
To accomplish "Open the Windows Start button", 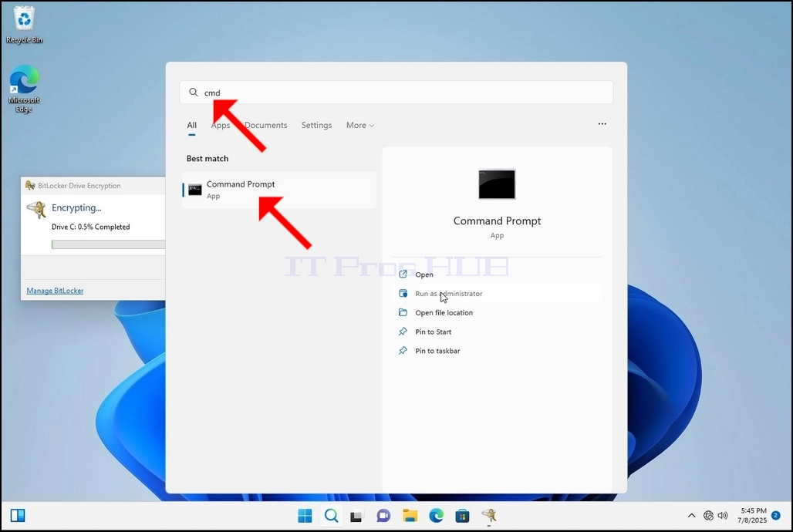I will (x=305, y=515).
